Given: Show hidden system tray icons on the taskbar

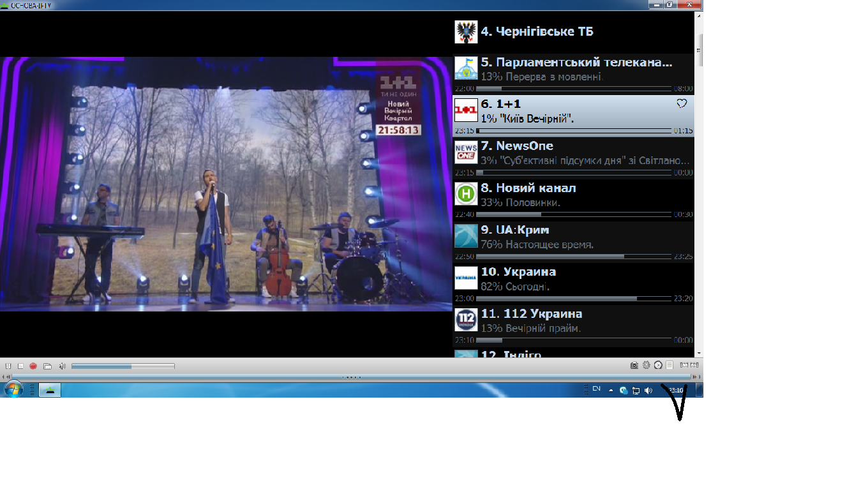Looking at the screenshot, I should pos(611,390).
